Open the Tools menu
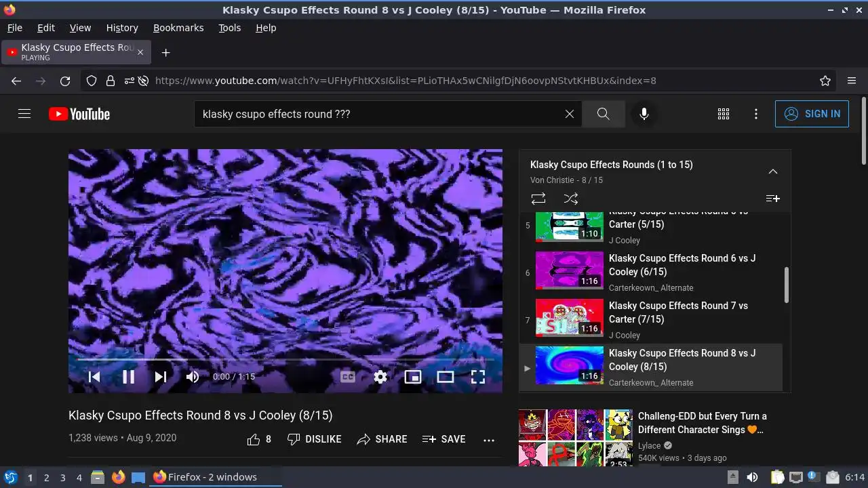Viewport: 868px width, 488px height. click(229, 28)
